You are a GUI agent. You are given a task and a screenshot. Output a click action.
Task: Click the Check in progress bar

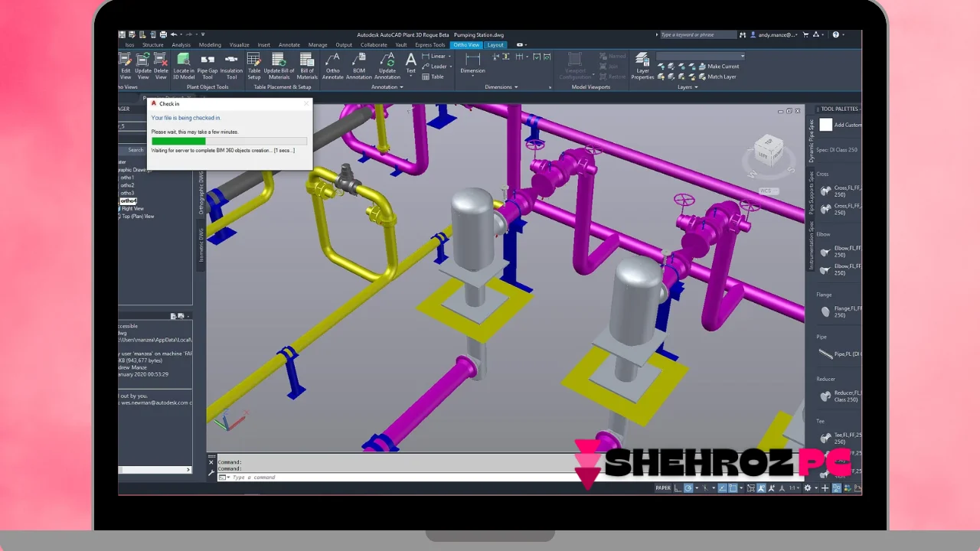229,141
